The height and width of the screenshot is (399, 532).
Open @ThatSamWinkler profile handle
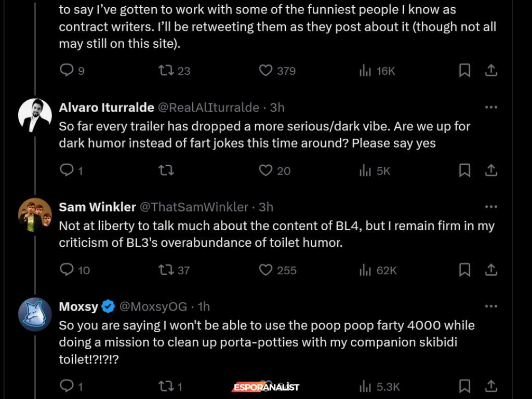pos(194,207)
